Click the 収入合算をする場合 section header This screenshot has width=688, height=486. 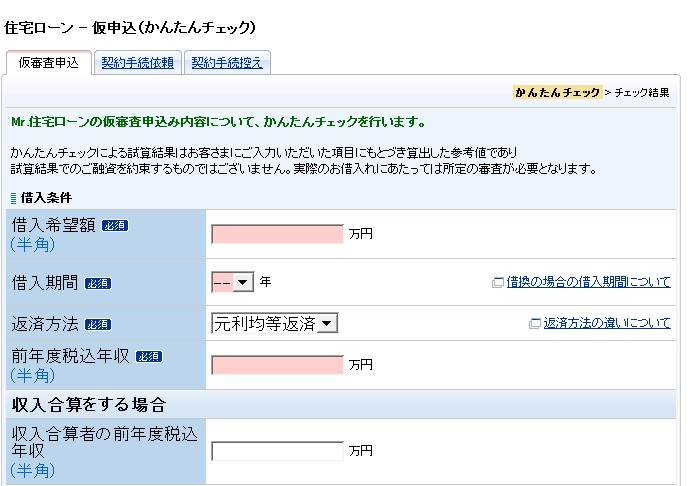pyautogui.click(x=88, y=405)
